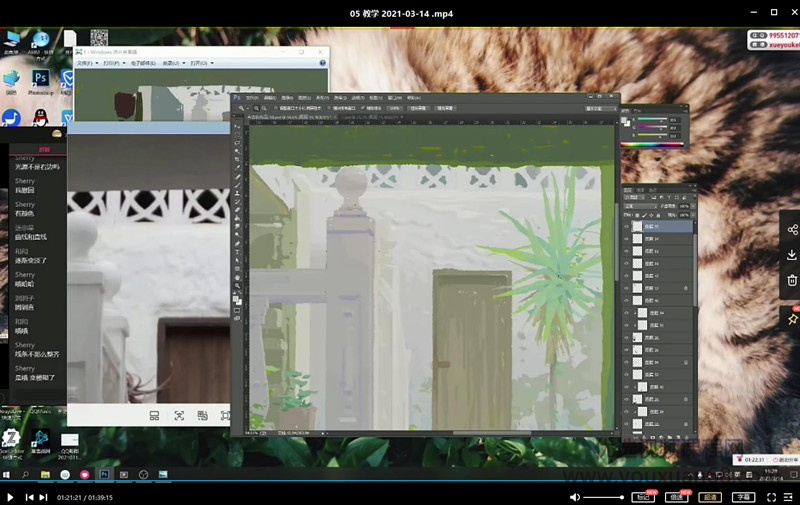Toggle visibility of the top layer
The width and height of the screenshot is (800, 505).
[626, 228]
